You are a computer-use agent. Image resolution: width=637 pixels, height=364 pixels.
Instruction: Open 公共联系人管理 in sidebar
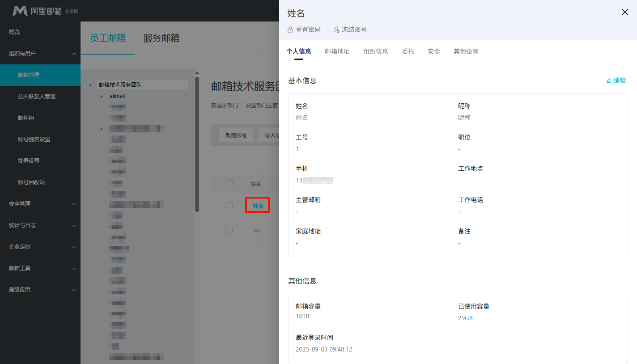tap(37, 97)
